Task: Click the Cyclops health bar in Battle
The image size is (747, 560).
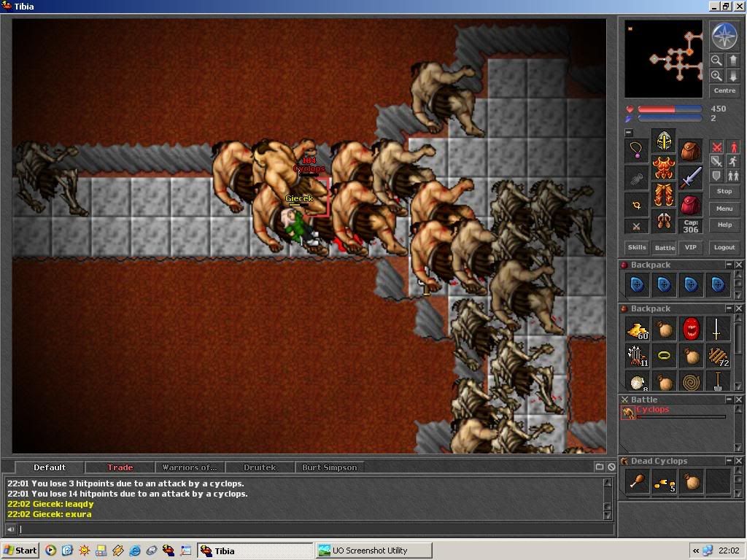Action: click(x=681, y=416)
